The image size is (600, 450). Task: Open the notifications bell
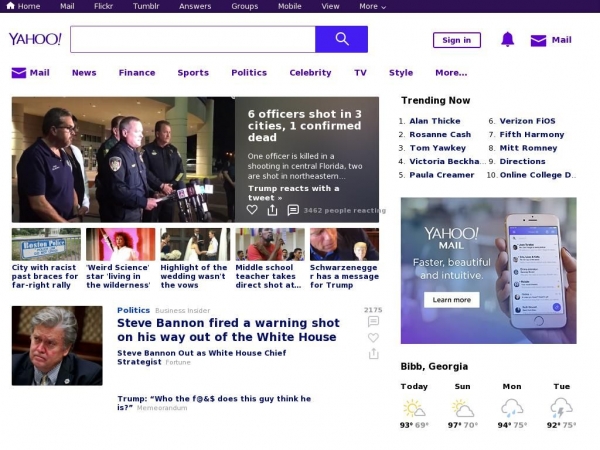(507, 39)
